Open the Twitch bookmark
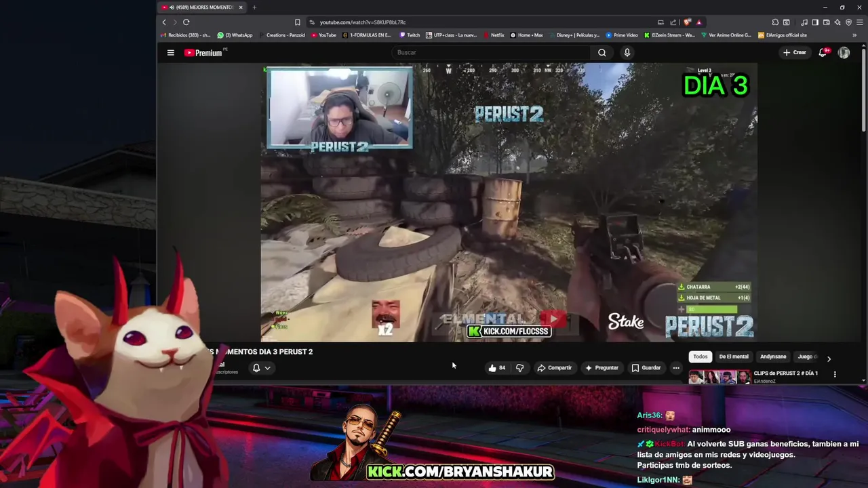Viewport: 868px width, 488px height. tap(410, 35)
